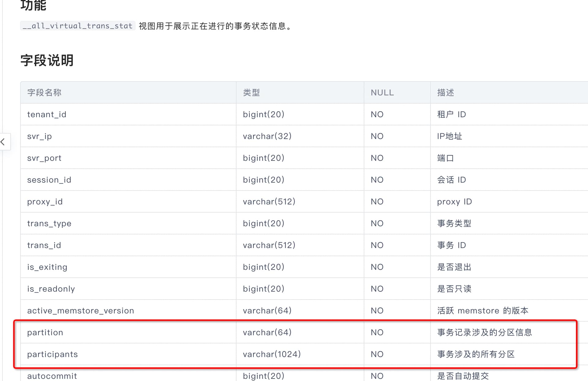588x381 pixels.
Task: Select the svr_port field name
Action: pyautogui.click(x=44, y=158)
